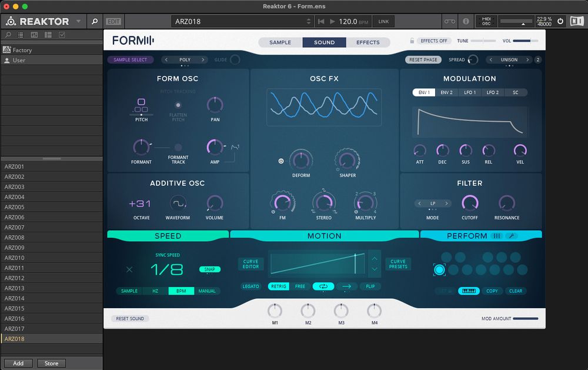The height and width of the screenshot is (370, 588).
Task: Switch to the SAMPLE tab
Action: [x=280, y=42]
